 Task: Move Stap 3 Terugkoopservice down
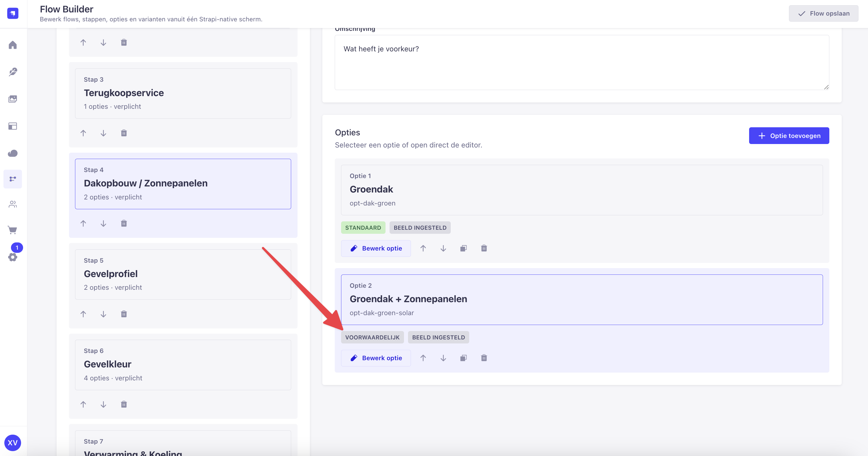pyautogui.click(x=103, y=133)
